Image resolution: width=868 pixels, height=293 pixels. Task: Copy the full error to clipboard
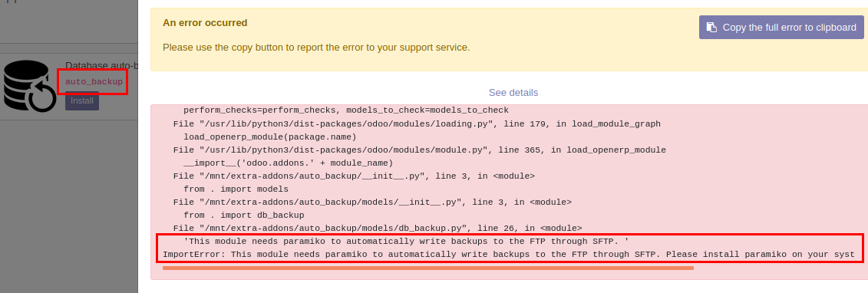[781, 27]
